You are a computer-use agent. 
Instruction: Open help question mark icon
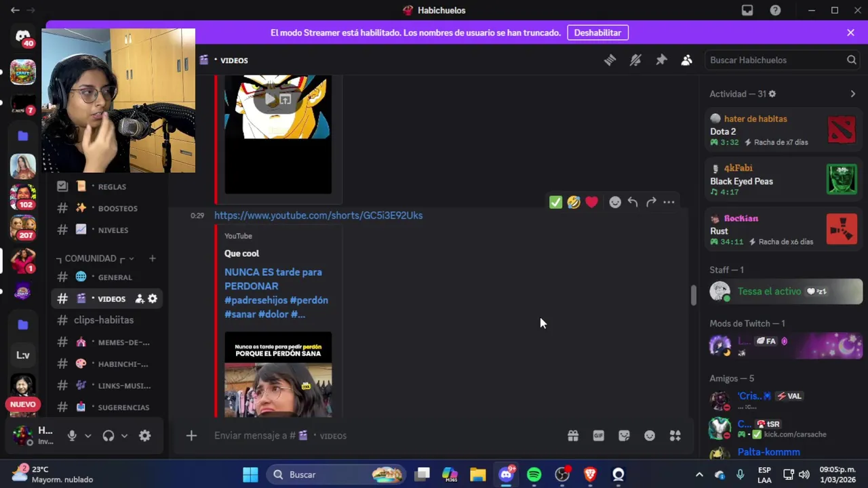775,10
